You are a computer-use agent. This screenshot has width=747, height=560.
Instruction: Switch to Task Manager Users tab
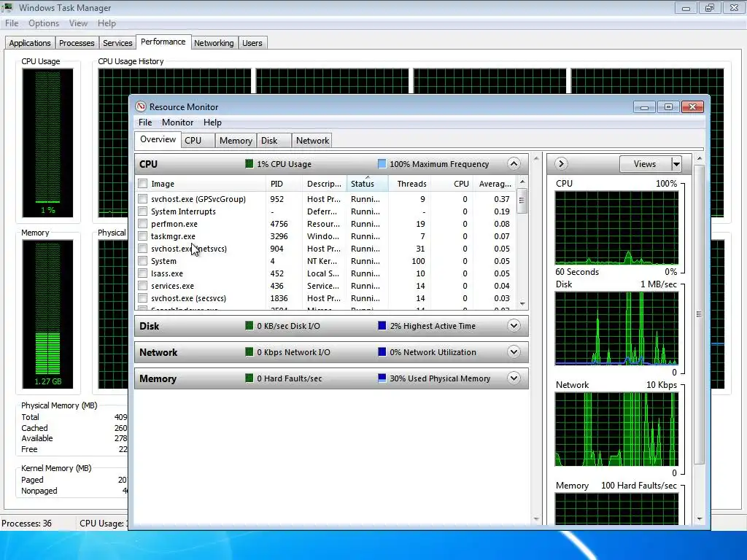pyautogui.click(x=252, y=43)
